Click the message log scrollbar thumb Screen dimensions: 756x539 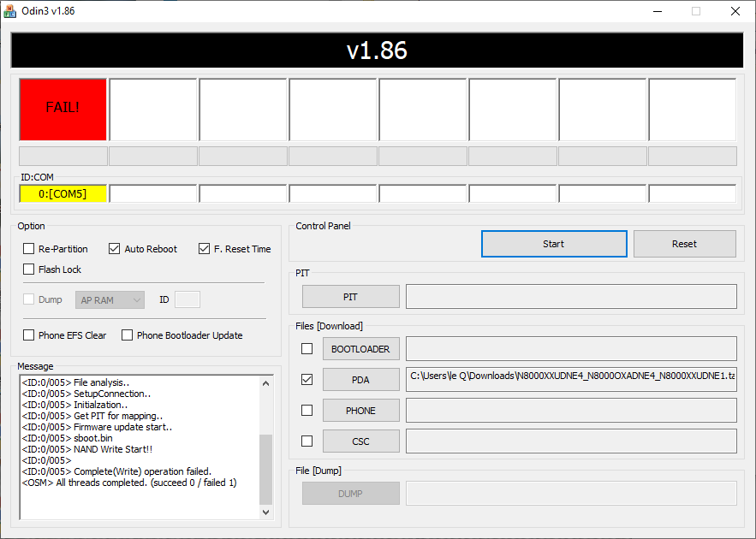(x=265, y=469)
